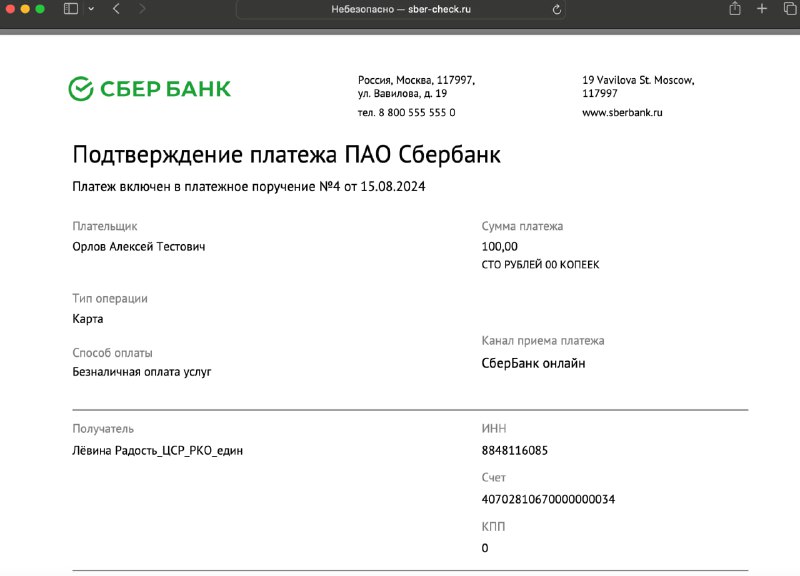Screen dimensions: 800x576
Task: Reload the page with the refresh icon
Action: coord(557,9)
